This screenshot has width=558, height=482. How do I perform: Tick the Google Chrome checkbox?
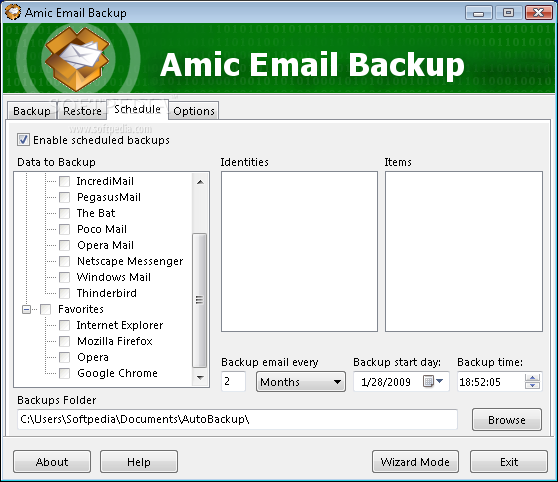(x=64, y=373)
